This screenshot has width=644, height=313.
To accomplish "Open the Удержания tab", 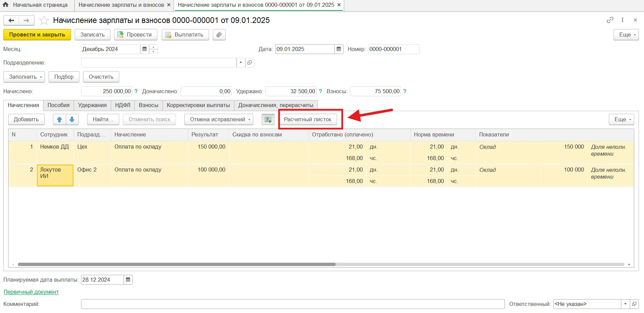I will pos(92,105).
